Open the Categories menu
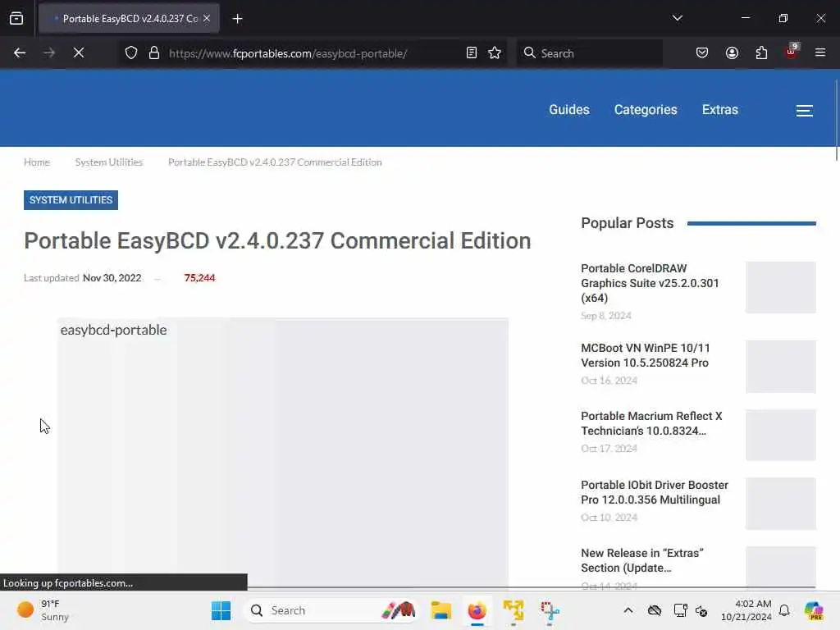This screenshot has height=630, width=840. pos(646,109)
